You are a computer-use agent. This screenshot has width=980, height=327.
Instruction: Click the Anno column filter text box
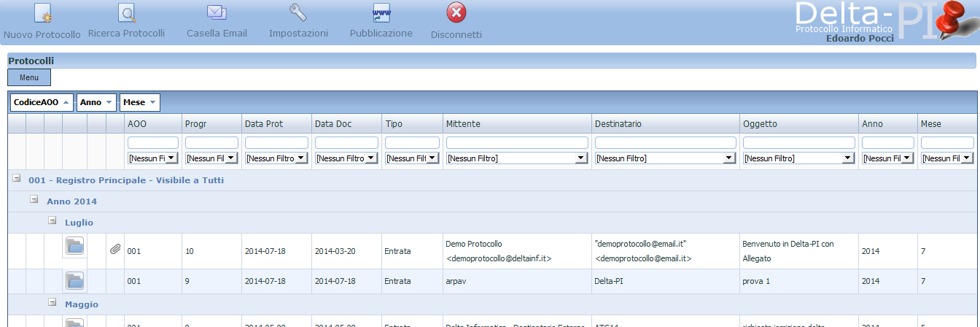(x=887, y=142)
